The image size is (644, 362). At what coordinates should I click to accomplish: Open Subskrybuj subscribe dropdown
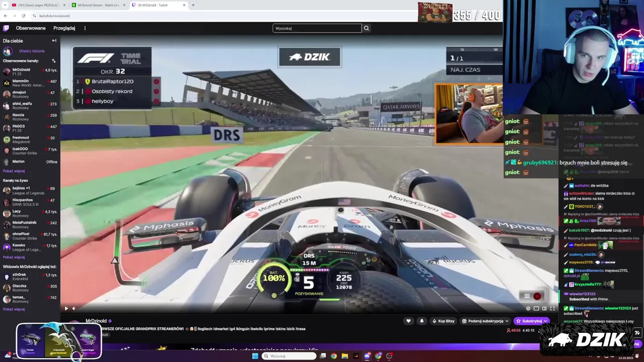coord(531,321)
